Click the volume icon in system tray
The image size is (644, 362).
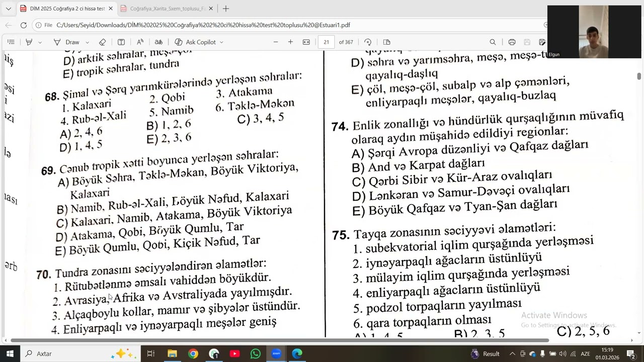pyautogui.click(x=562, y=353)
